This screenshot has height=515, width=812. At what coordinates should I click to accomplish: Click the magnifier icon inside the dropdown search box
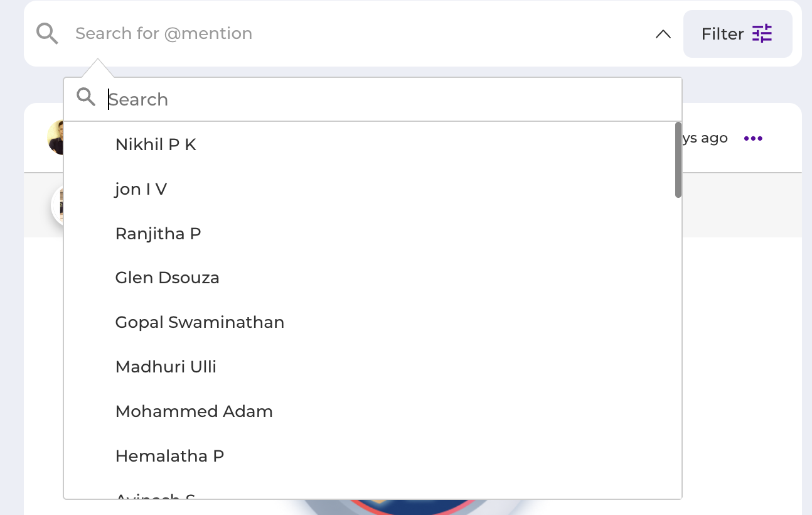86,97
